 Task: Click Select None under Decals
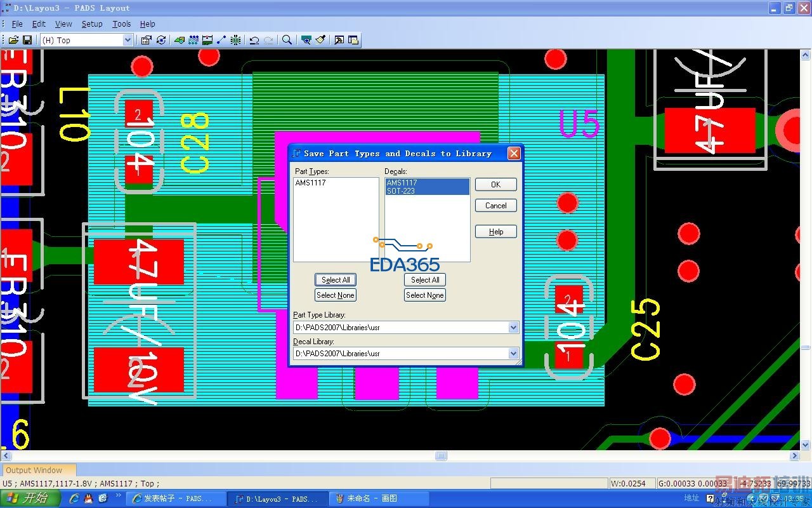425,295
